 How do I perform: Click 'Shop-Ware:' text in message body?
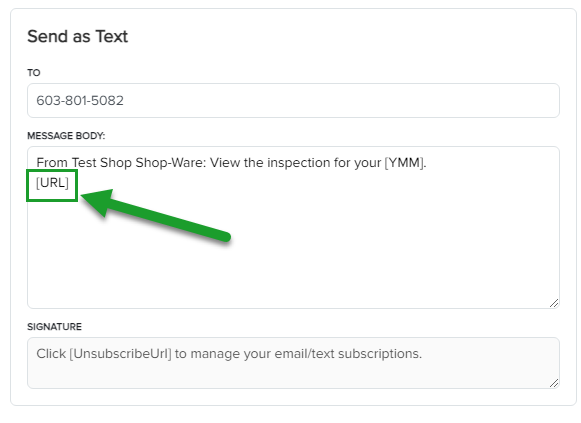(x=171, y=163)
